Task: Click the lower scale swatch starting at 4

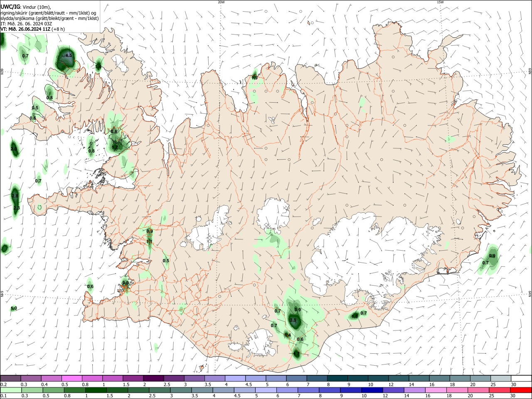Action: pyautogui.click(x=223, y=390)
